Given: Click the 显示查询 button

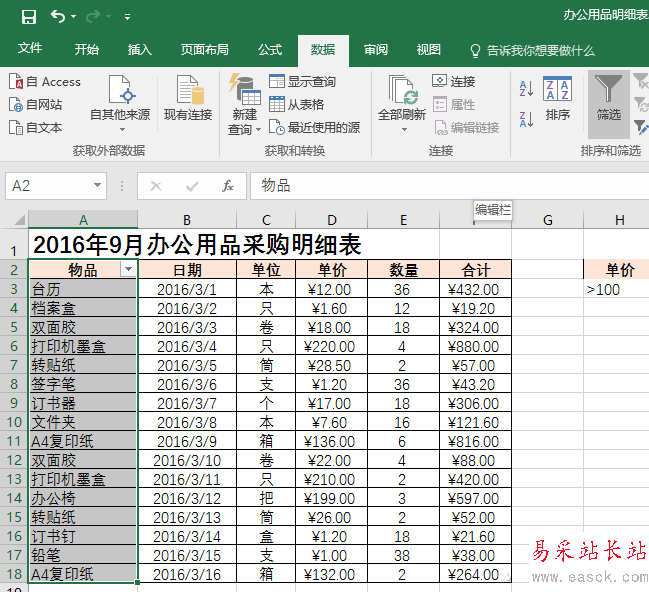Looking at the screenshot, I should (302, 82).
